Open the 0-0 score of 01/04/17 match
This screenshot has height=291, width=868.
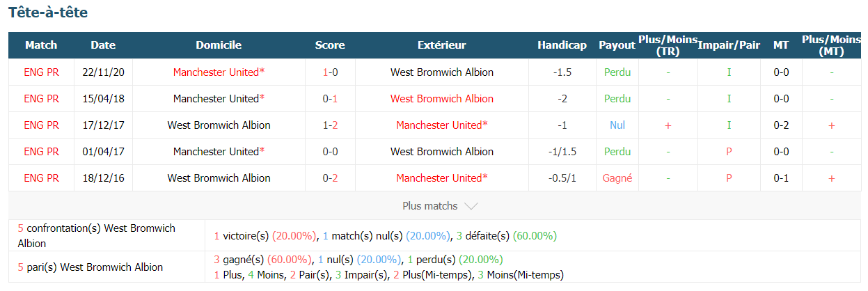(330, 152)
